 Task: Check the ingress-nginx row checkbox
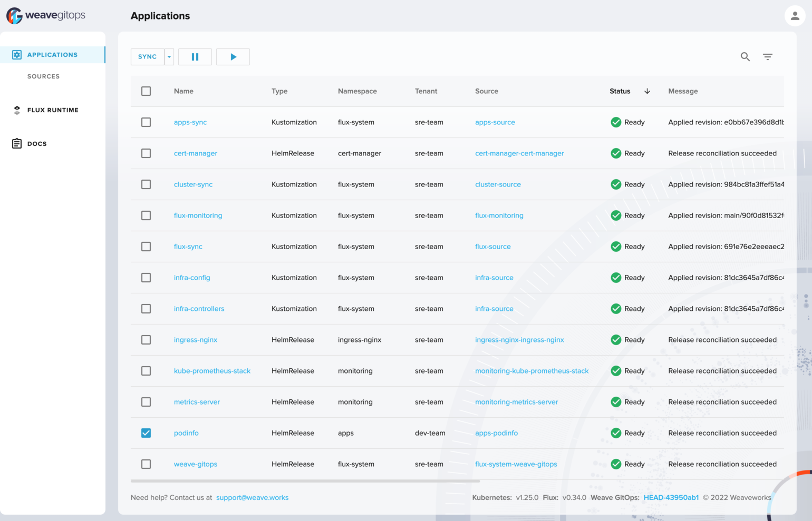pyautogui.click(x=146, y=340)
